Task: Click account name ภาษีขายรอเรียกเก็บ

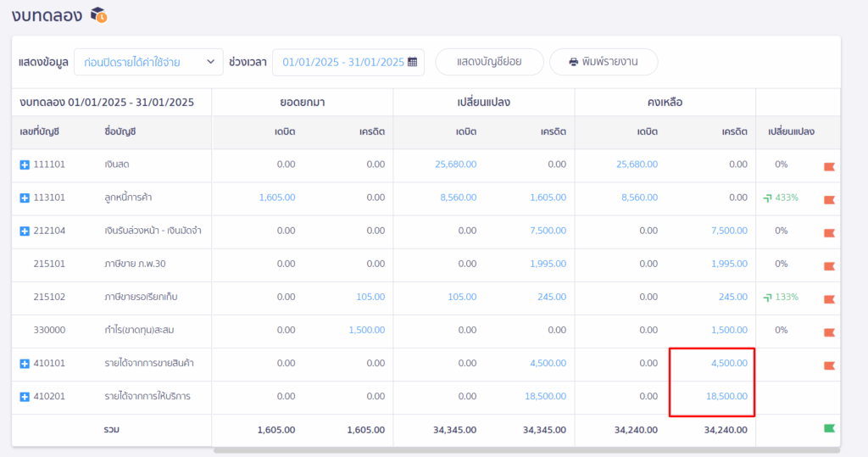Action: pos(142,297)
